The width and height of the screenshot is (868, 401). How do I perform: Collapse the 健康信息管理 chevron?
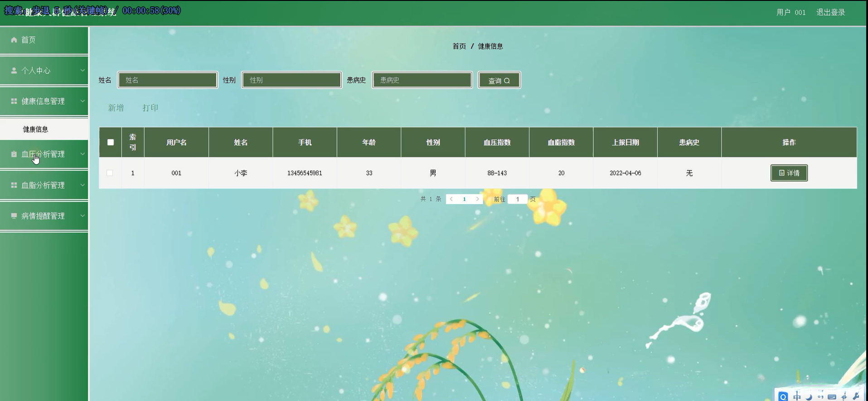(82, 101)
